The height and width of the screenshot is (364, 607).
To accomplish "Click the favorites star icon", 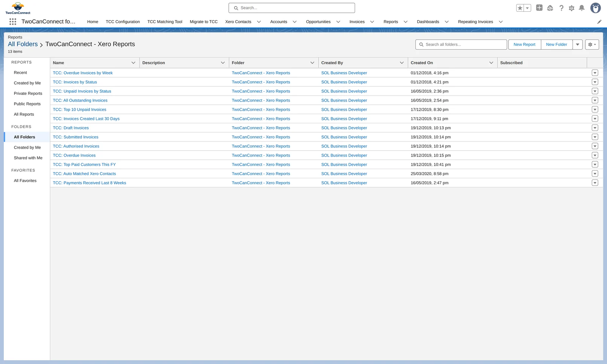I will [520, 8].
